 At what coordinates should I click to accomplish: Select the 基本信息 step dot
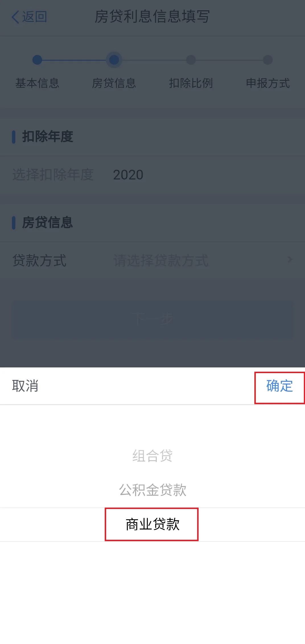37,60
